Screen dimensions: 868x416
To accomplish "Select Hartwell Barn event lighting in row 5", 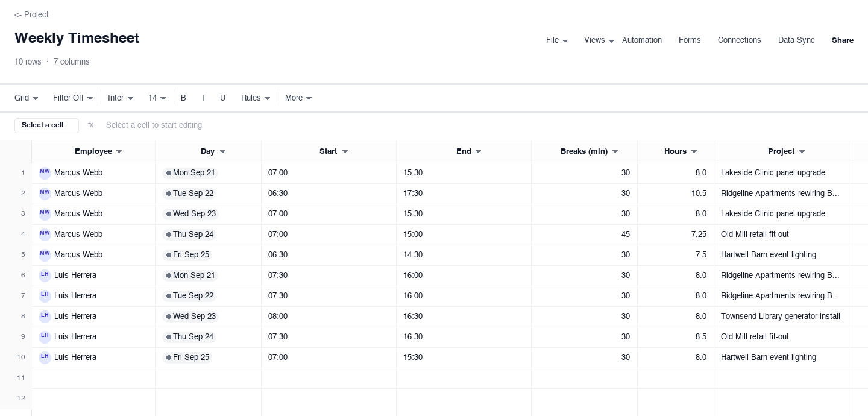I will 781,255.
